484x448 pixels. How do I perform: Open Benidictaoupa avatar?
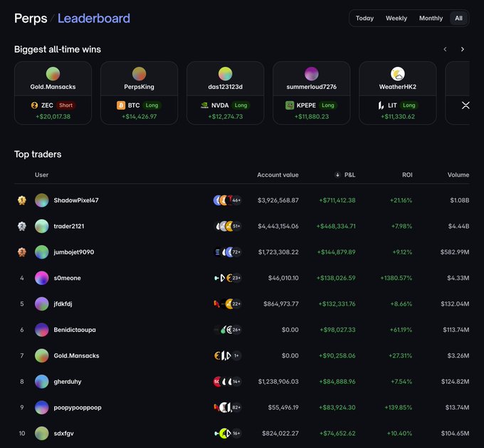click(42, 330)
